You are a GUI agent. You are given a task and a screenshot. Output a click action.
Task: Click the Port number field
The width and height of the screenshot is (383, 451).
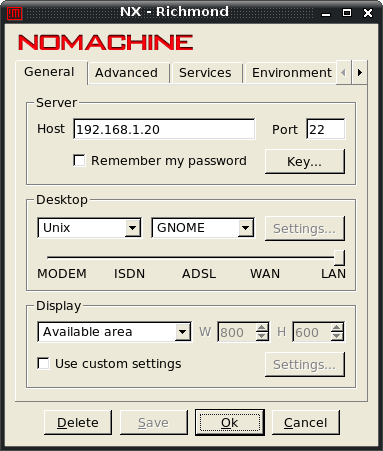pyautogui.click(x=326, y=129)
